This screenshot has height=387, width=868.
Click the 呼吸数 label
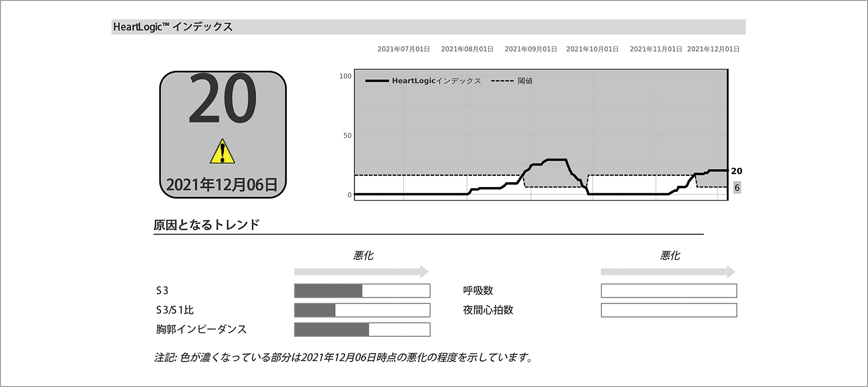pyautogui.click(x=478, y=291)
